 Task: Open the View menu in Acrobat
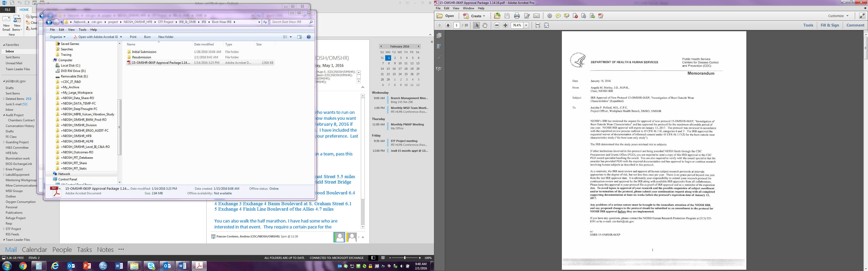click(x=456, y=9)
